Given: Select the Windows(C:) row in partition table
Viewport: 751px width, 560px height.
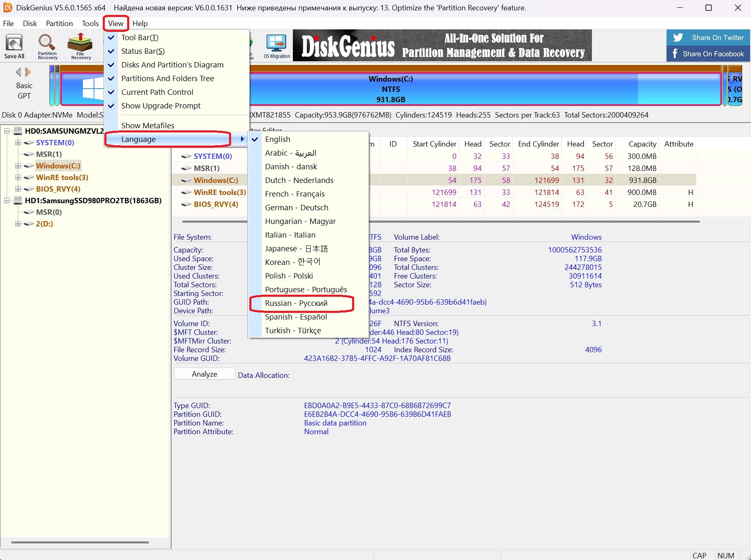Looking at the screenshot, I should (x=434, y=180).
